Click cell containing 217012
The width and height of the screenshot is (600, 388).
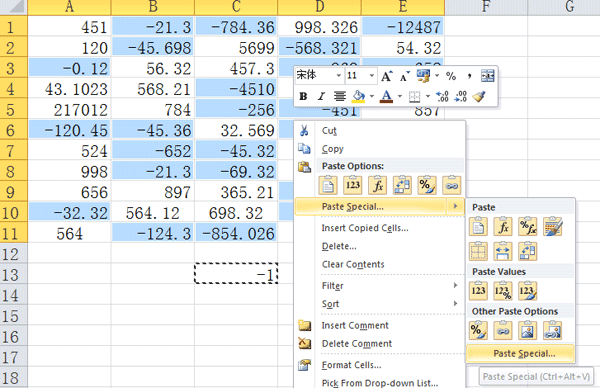tap(69, 110)
